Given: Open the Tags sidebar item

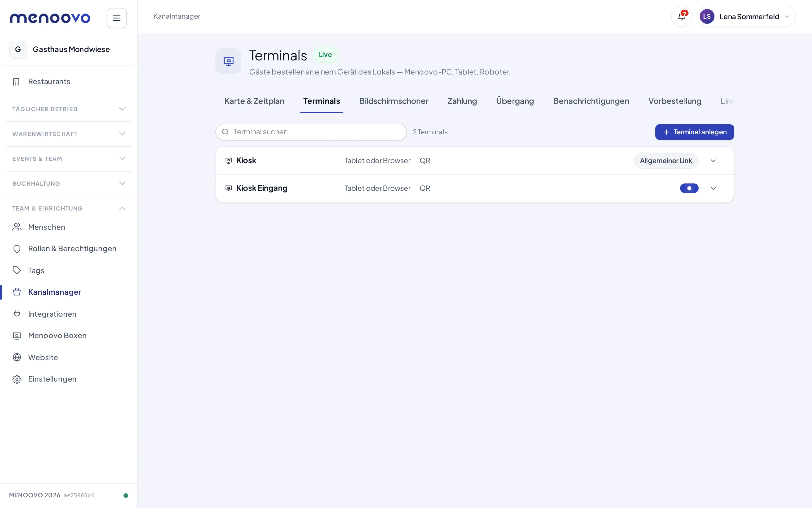Looking at the screenshot, I should [69, 270].
